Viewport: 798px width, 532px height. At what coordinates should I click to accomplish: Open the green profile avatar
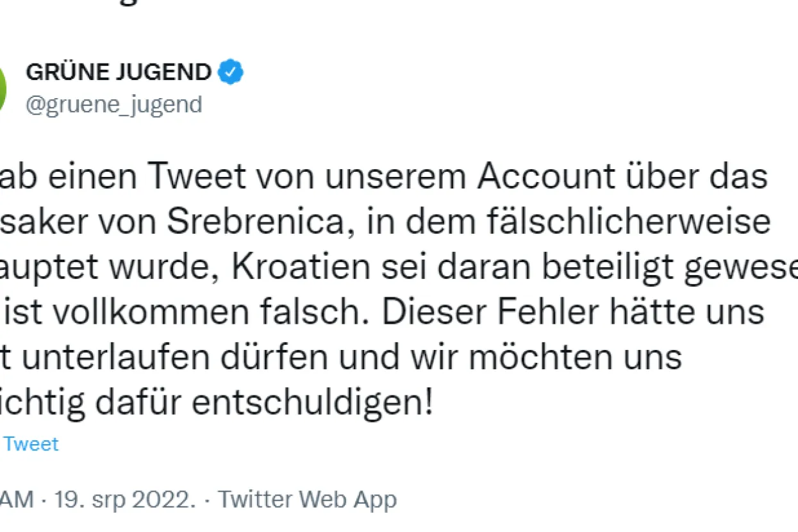tap(3, 88)
